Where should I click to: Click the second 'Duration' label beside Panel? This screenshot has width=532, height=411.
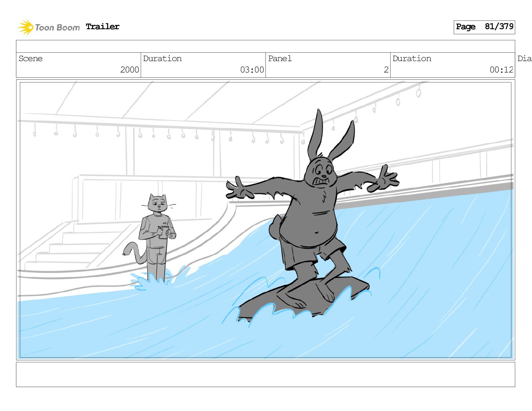click(x=412, y=58)
